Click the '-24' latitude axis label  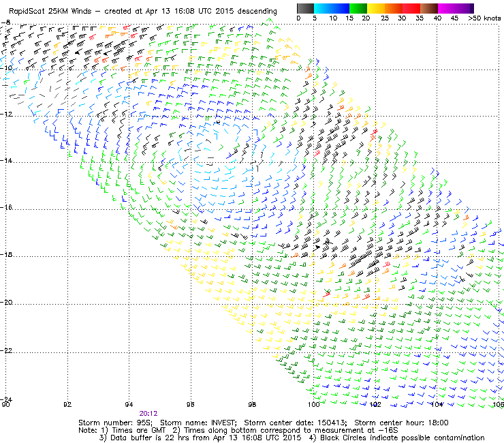pos(6,399)
